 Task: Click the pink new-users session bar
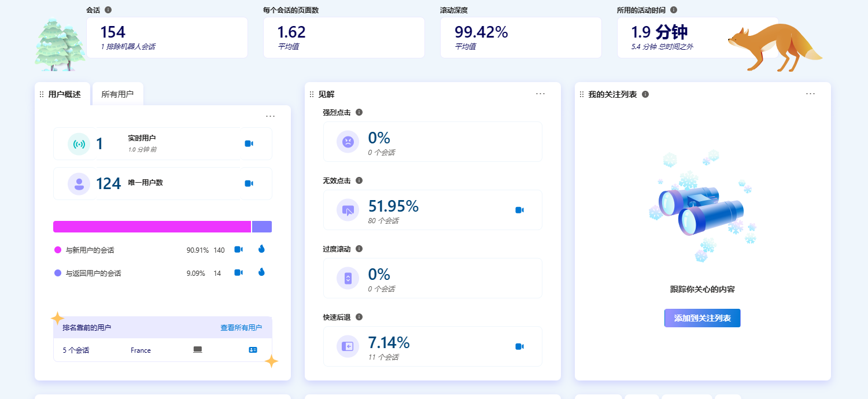(152, 227)
